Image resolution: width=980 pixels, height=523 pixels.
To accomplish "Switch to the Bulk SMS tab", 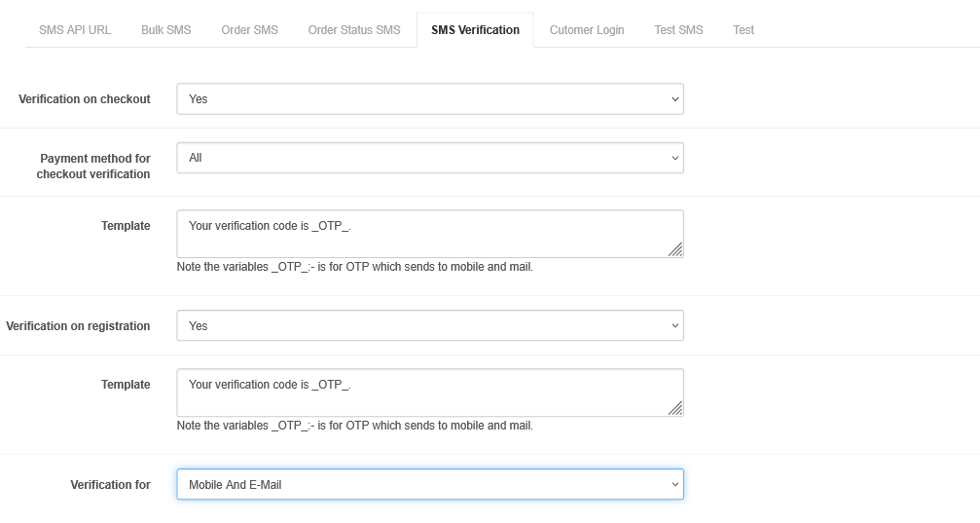I will (x=165, y=30).
